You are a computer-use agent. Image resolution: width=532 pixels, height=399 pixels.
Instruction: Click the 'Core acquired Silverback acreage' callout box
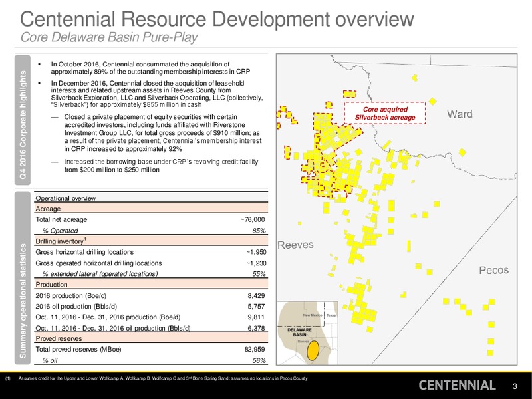(385, 113)
